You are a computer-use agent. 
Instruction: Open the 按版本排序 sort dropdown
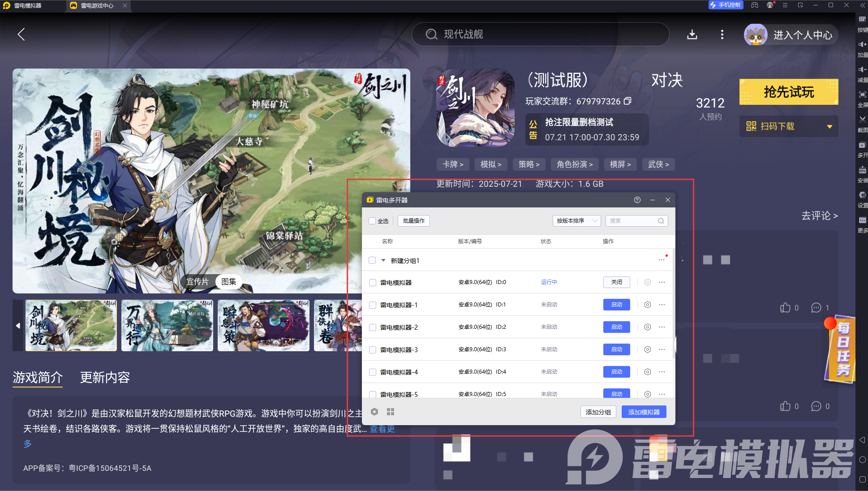pos(576,221)
